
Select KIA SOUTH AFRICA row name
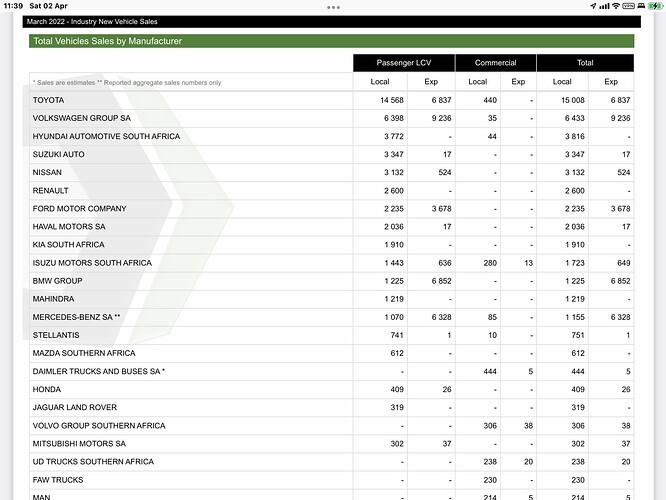click(68, 245)
